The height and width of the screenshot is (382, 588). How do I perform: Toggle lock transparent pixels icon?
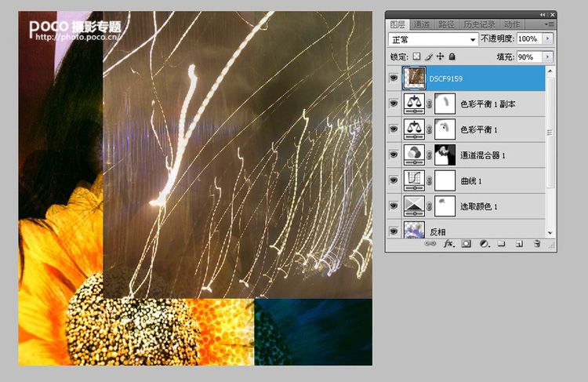coord(416,56)
